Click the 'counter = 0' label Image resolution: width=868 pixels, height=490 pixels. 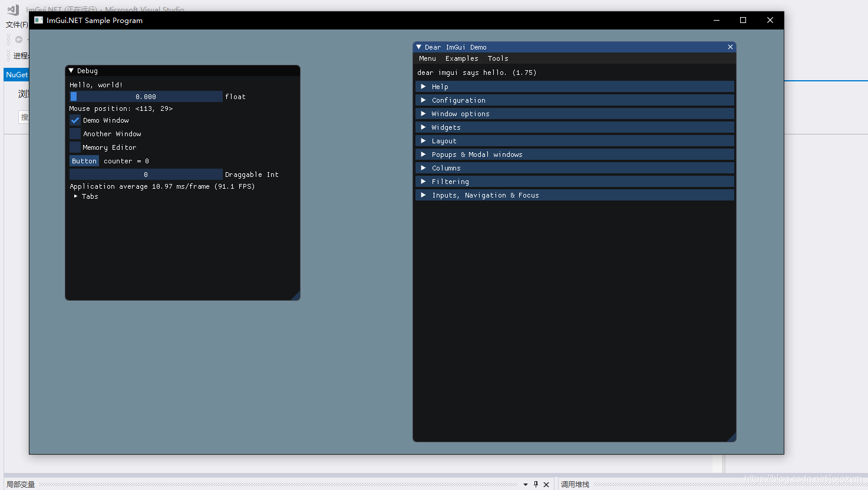(x=126, y=161)
